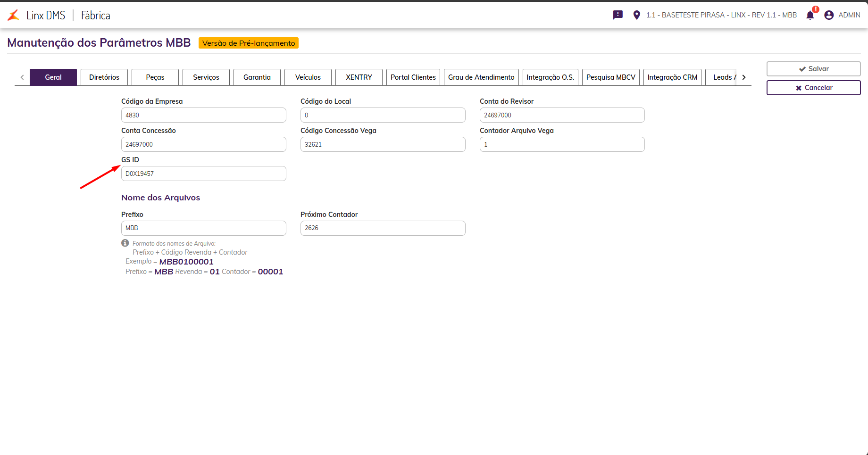Switch to Portal Clientes tab
Viewport: 868px width, 455px height.
pos(413,77)
